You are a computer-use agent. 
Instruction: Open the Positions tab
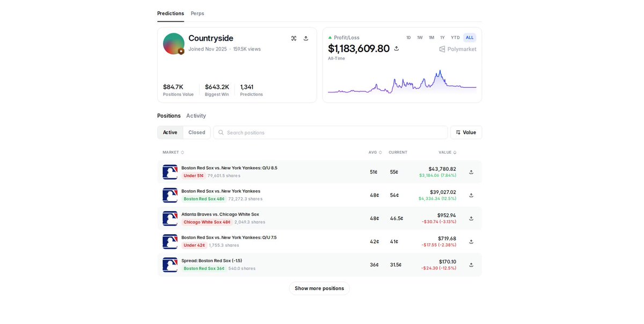(169, 116)
